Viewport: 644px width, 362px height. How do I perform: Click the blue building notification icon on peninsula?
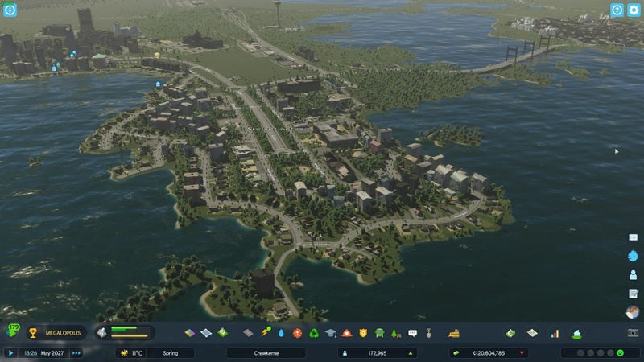coord(158,84)
